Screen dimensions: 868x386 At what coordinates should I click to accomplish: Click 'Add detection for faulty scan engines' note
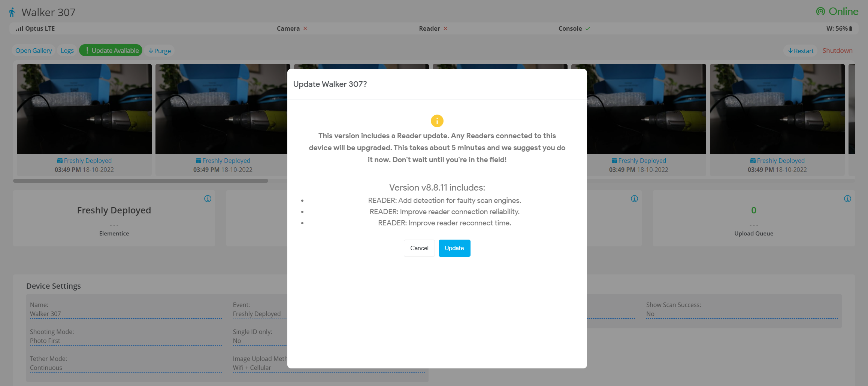(445, 201)
